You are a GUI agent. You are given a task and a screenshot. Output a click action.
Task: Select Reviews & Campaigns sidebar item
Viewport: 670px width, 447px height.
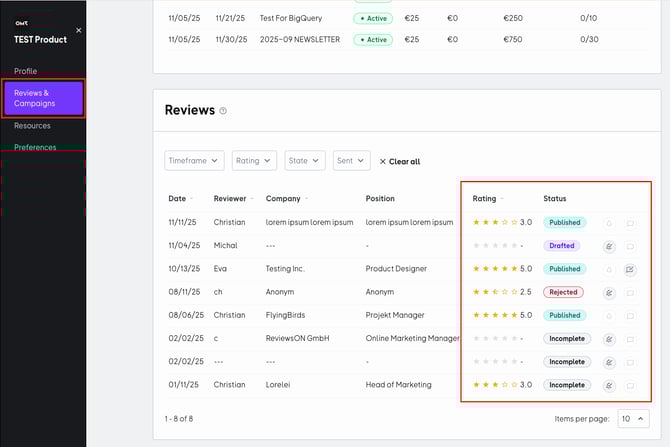42,98
